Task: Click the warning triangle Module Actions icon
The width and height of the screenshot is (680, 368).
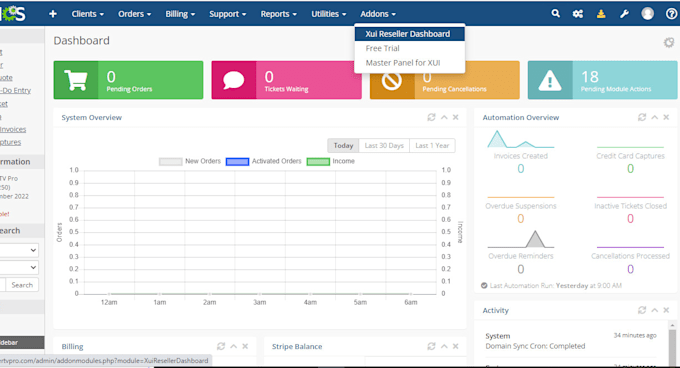Action: 550,81
